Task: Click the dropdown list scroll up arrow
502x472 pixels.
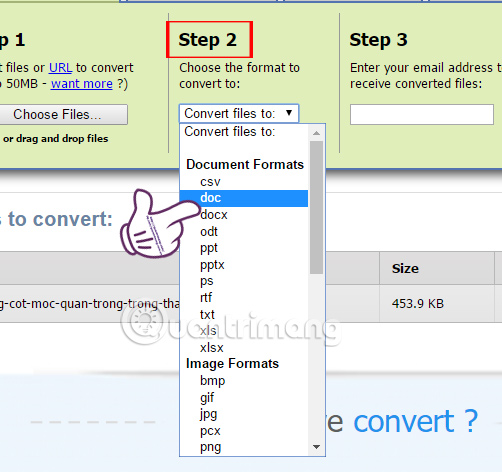Action: coord(316,133)
